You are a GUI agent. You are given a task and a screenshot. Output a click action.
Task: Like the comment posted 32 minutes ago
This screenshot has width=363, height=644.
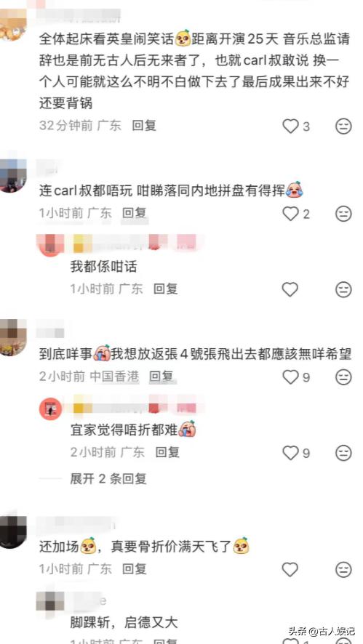click(x=290, y=126)
